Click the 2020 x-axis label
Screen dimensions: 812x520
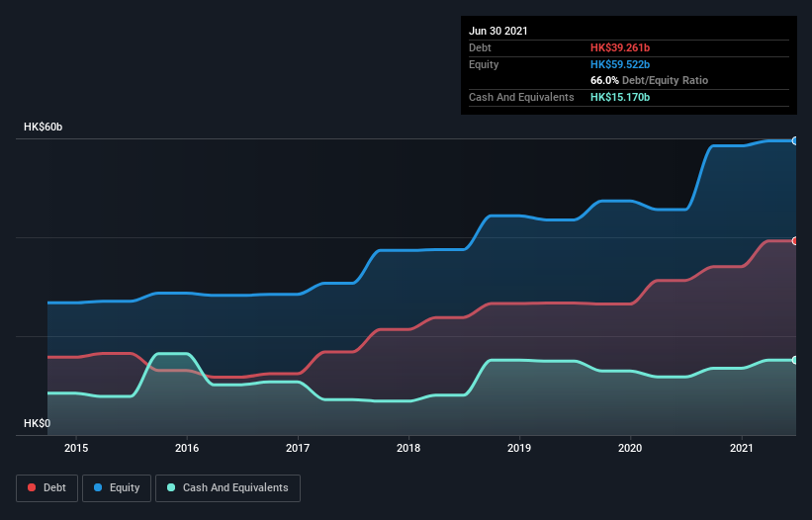[x=630, y=448]
